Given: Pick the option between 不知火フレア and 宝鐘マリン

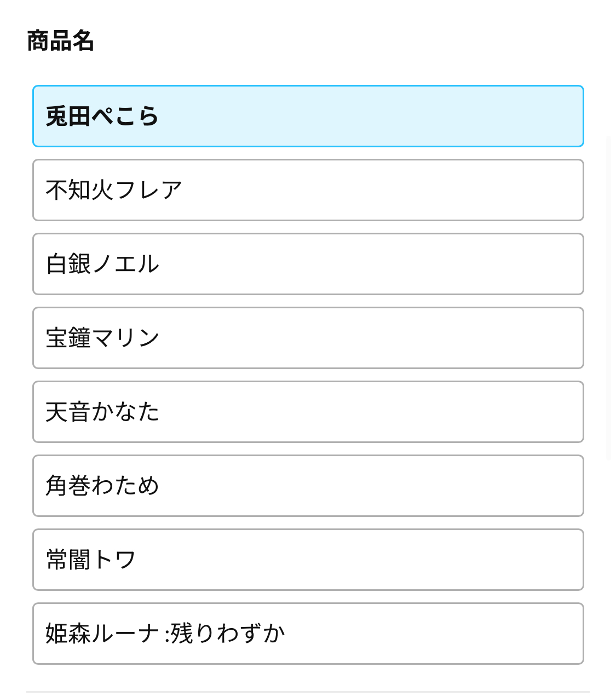Looking at the screenshot, I should (x=308, y=264).
